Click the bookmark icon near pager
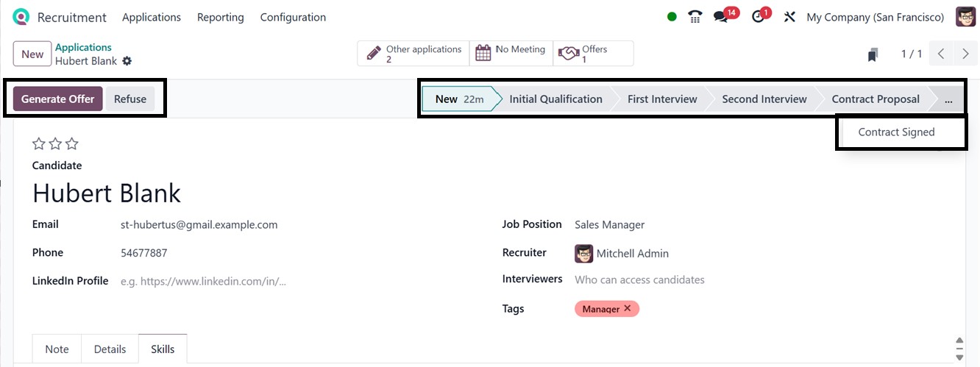 (x=873, y=54)
